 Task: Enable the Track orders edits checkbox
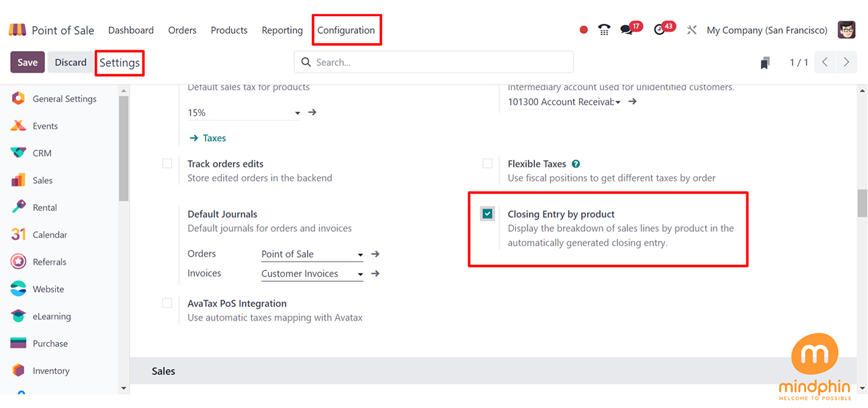coord(167,163)
